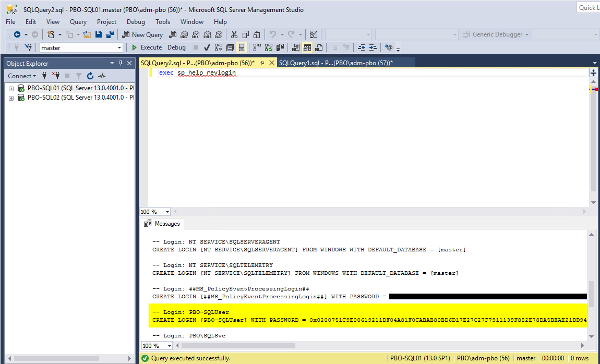Click the Decrease Indent icon

362,47
